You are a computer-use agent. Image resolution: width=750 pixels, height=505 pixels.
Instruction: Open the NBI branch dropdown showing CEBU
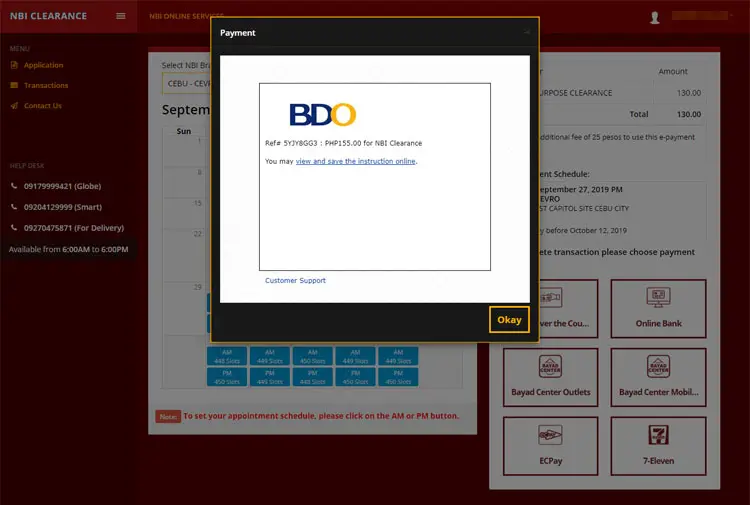[x=187, y=83]
